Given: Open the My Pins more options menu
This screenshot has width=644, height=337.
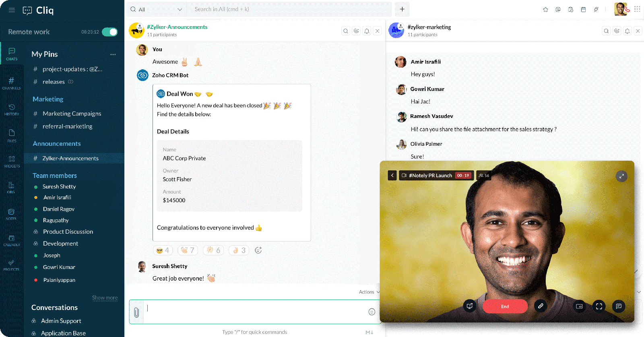Looking at the screenshot, I should 113,54.
